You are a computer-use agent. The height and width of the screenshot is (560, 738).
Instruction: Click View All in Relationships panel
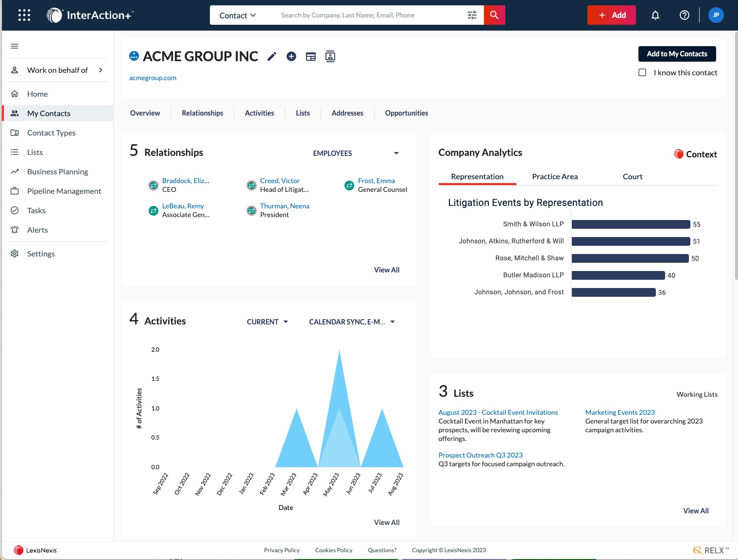pyautogui.click(x=387, y=270)
